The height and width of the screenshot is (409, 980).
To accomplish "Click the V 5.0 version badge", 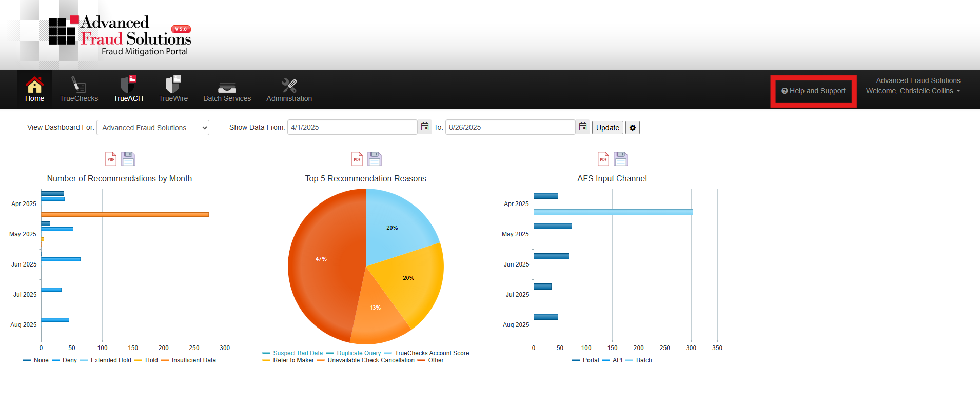I will 181,29.
